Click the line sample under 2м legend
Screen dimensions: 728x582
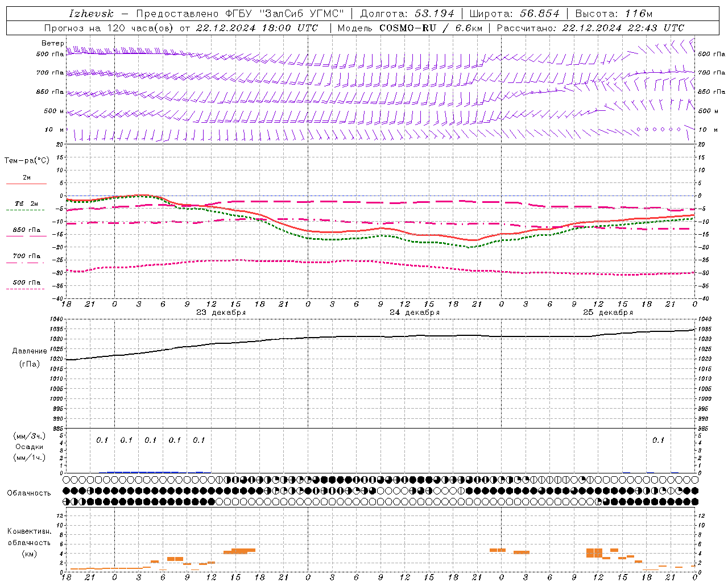(26, 184)
